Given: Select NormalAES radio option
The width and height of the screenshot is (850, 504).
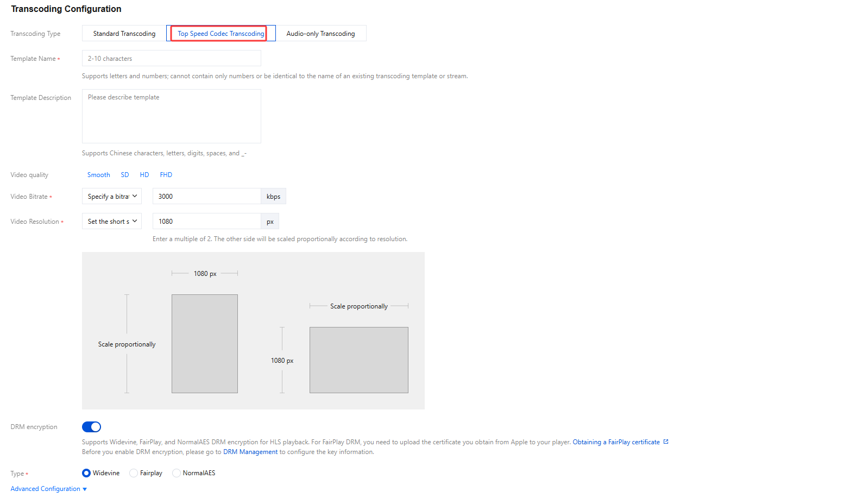Looking at the screenshot, I should [177, 473].
